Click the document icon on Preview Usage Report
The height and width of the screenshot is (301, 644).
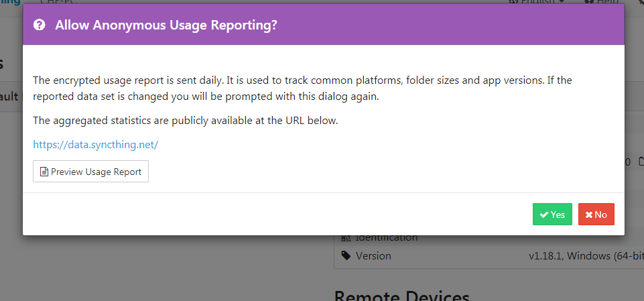tap(44, 172)
